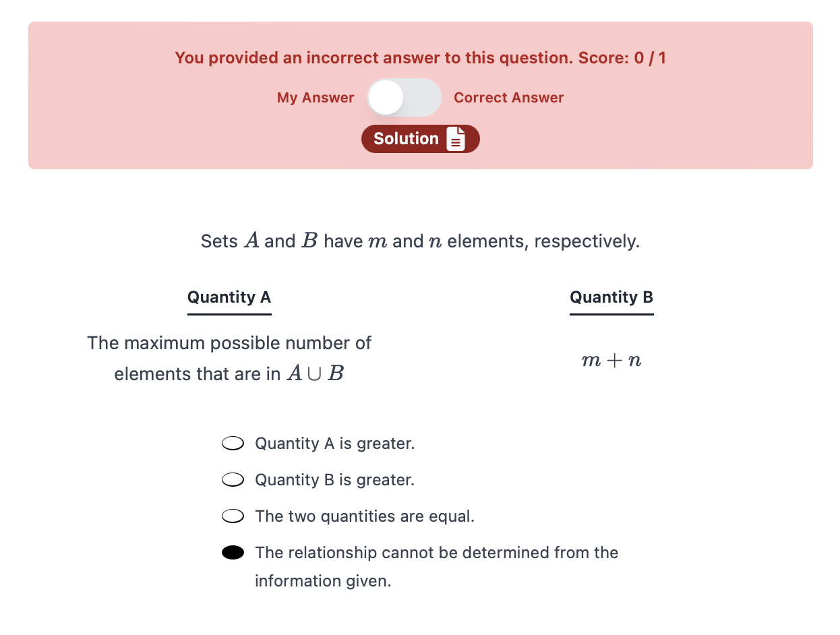Click the "Correct Answer" label
840x635 pixels.
(x=508, y=98)
